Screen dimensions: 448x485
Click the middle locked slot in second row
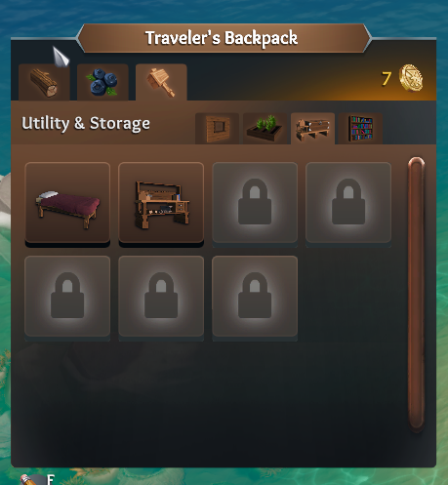161,298
